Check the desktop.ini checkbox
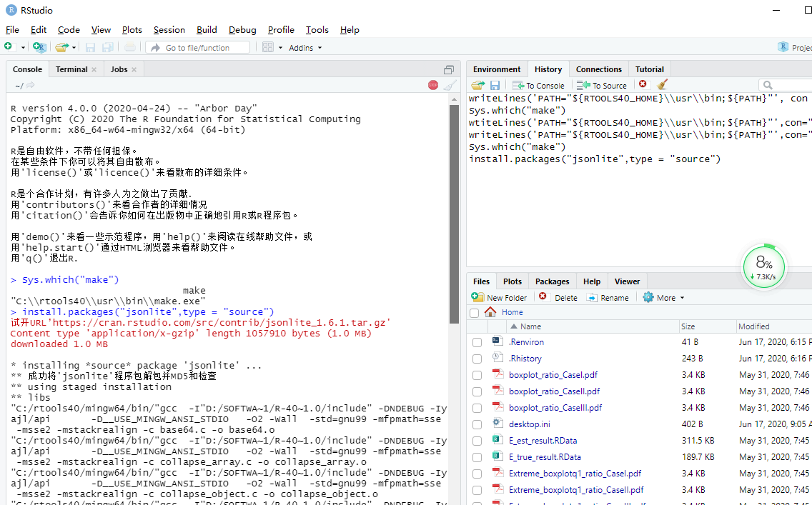This screenshot has height=505, width=812. click(477, 425)
